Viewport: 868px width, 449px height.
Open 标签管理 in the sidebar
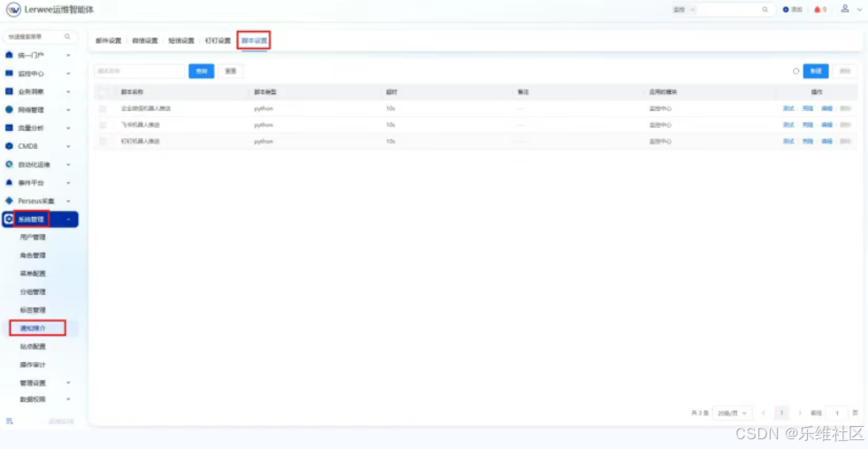pyautogui.click(x=33, y=310)
